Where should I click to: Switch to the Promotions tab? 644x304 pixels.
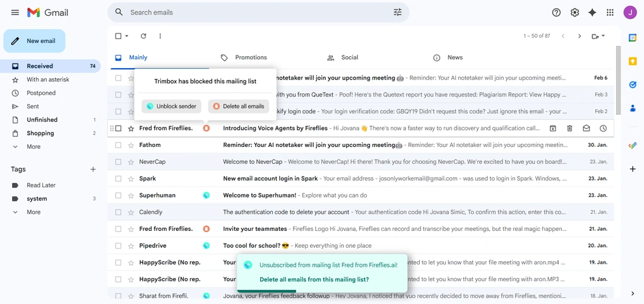click(251, 57)
